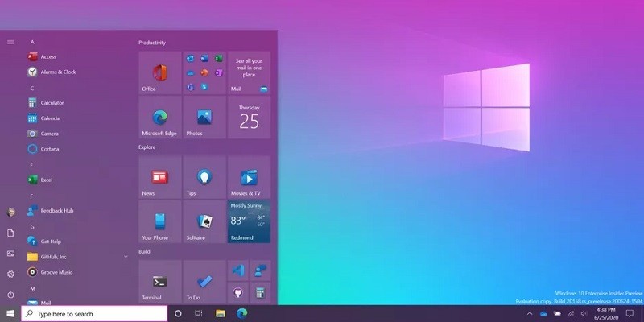
Task: Expand the Start menu hamburger navigation
Action: coord(10,42)
